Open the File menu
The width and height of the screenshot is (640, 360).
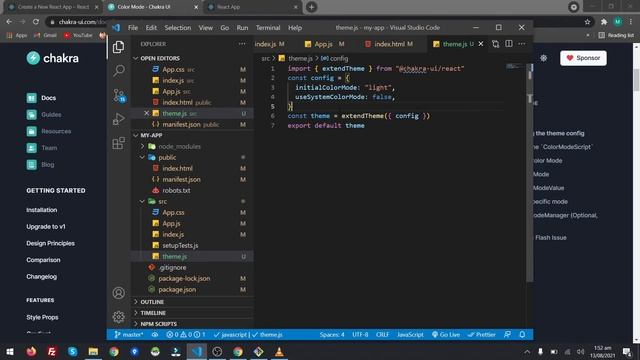(133, 28)
